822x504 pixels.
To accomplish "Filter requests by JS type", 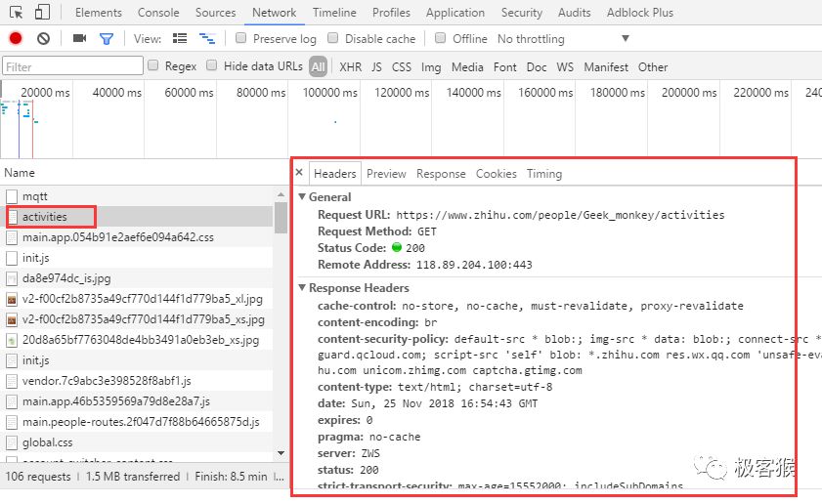I will (376, 67).
